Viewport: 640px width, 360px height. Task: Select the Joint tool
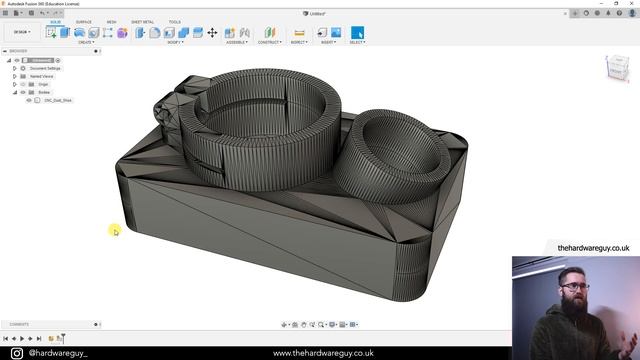(244, 33)
